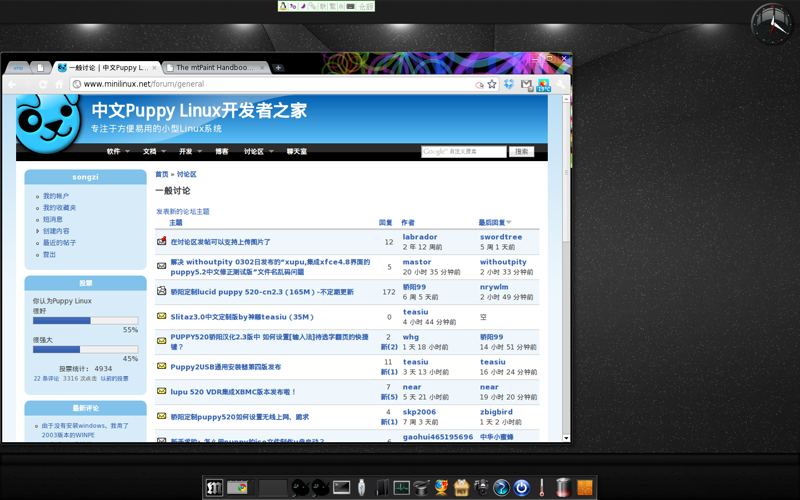
Task: Open the help question-mark dock icon
Action: [502, 488]
